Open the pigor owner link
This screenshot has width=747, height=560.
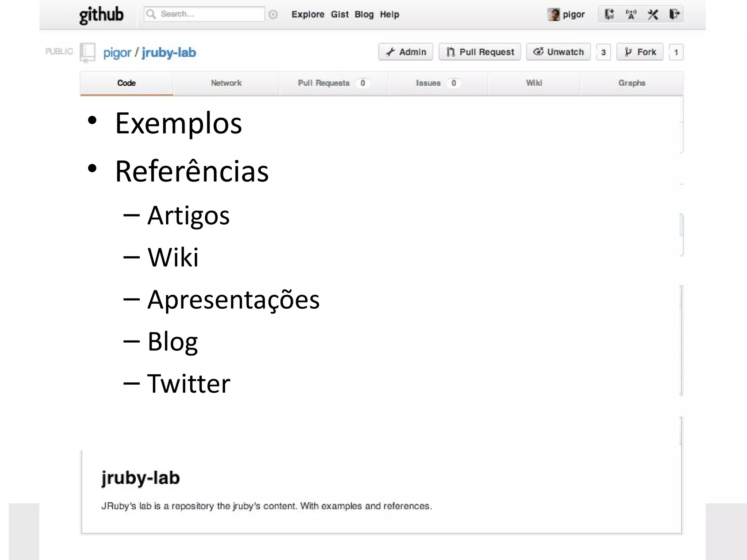(117, 53)
